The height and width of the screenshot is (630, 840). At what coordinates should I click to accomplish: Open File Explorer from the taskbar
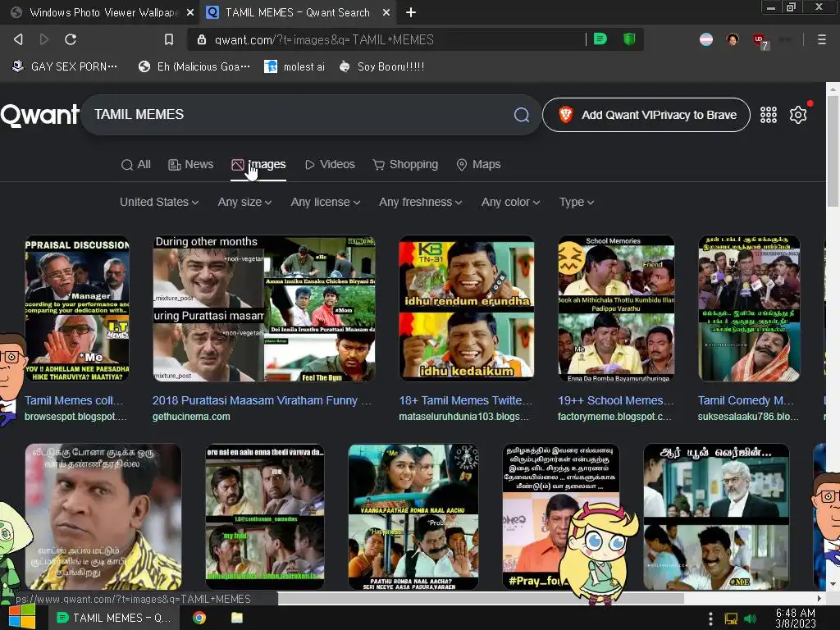pos(237,618)
